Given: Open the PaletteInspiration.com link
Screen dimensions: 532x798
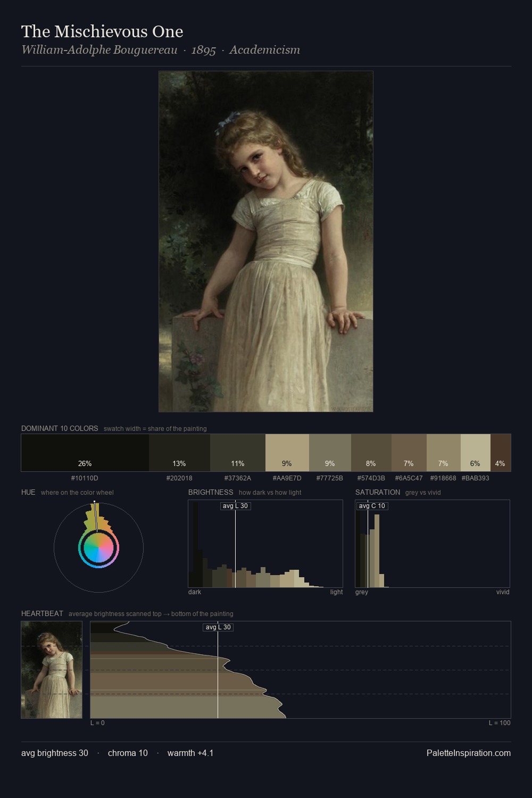Looking at the screenshot, I should coord(469,753).
